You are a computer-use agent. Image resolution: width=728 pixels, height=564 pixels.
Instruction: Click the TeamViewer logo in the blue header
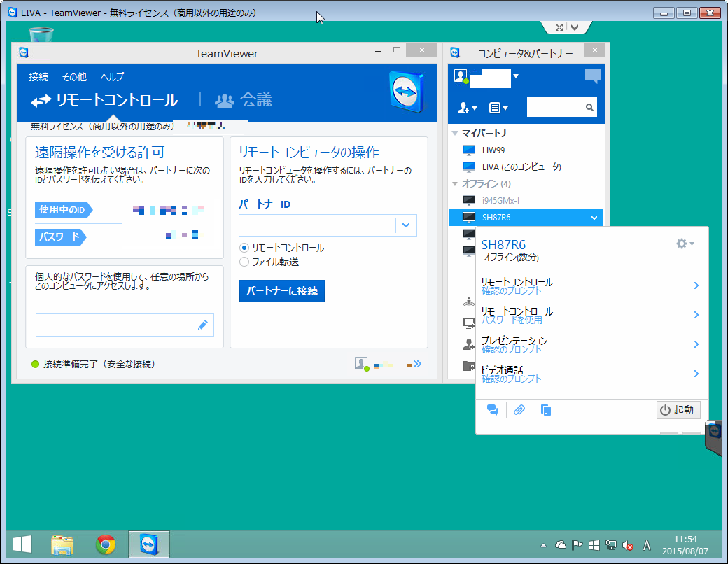(407, 92)
